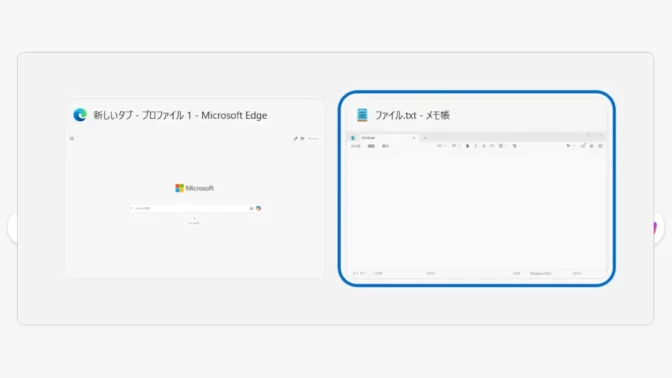Click the title "新しいタブ - プロファイル 1 - Microsoft Edge"
Screen dimensions: 672x378
tap(180, 115)
